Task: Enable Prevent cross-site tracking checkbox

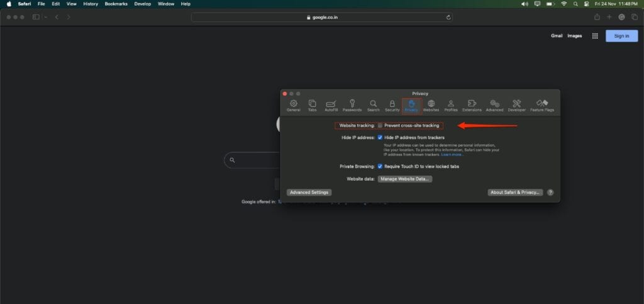Action: (x=380, y=125)
